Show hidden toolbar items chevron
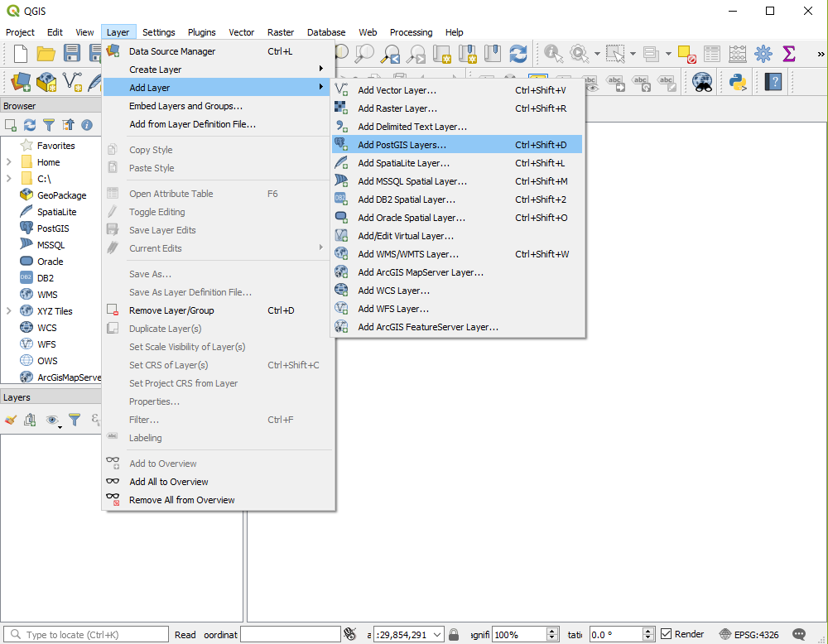The width and height of the screenshot is (828, 644). tap(821, 54)
